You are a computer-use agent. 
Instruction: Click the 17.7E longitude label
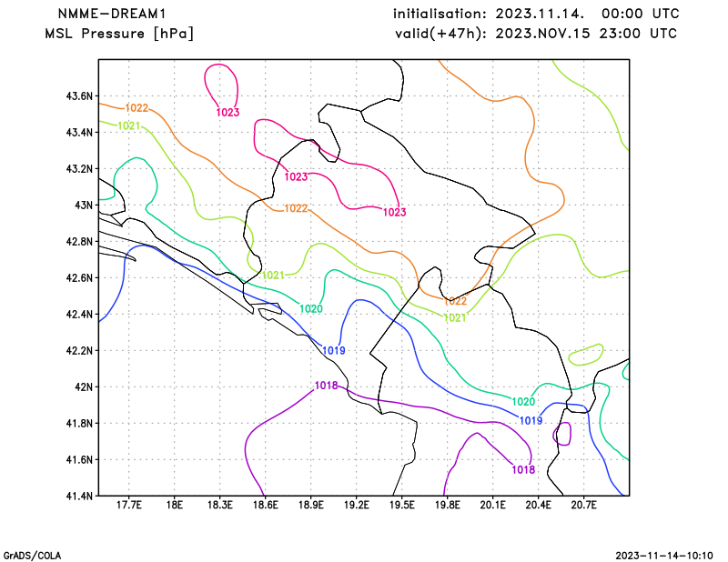pos(128,505)
